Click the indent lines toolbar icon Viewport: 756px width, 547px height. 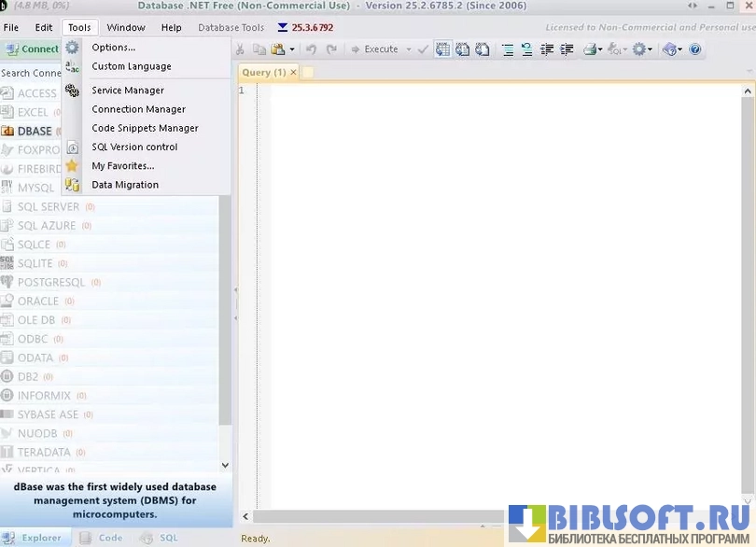[547, 49]
